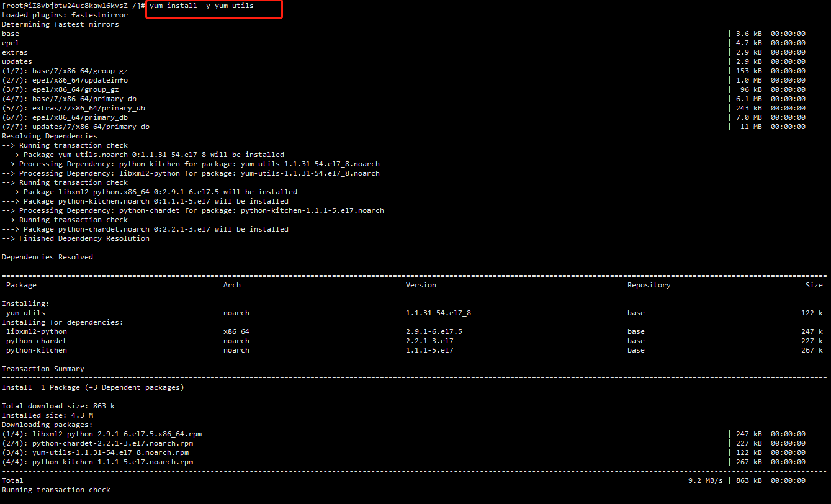This screenshot has width=831, height=504.
Task: Click version '1.1.1-5.el7' in table
Action: click(429, 350)
